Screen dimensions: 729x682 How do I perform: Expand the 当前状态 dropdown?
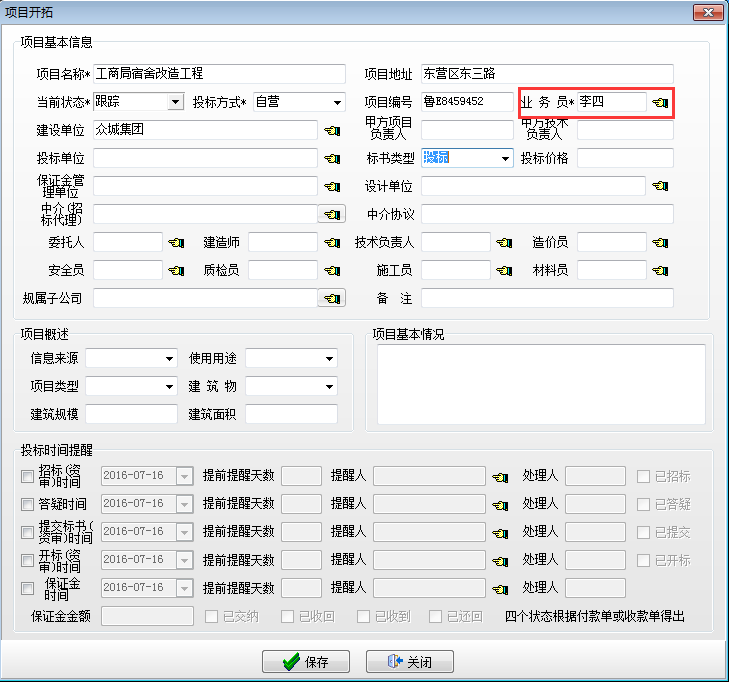(x=176, y=102)
